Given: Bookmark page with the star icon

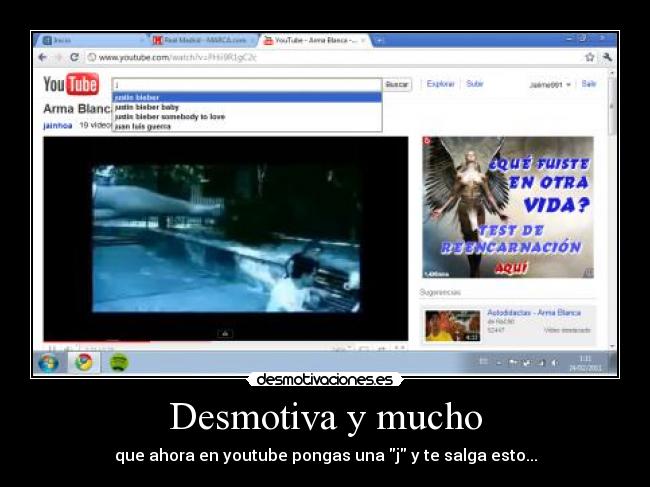Looking at the screenshot, I should pyautogui.click(x=589, y=57).
